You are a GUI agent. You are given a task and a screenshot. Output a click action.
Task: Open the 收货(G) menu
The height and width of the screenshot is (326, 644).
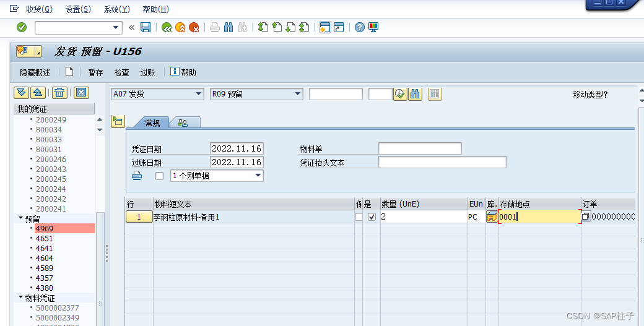[x=39, y=9]
